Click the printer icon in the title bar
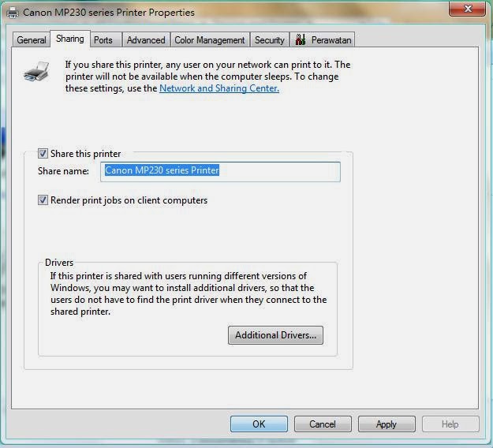Image resolution: width=493 pixels, height=448 pixels. [x=13, y=13]
